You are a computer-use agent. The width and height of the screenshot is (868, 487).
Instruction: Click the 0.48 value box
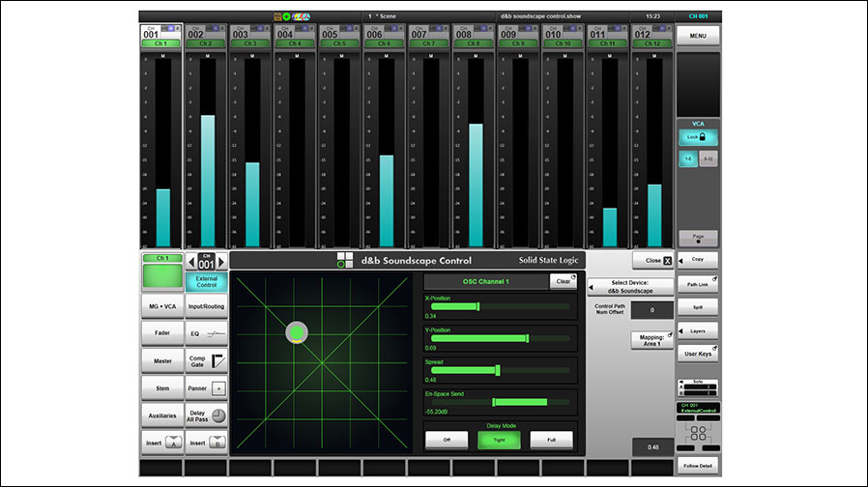[652, 447]
